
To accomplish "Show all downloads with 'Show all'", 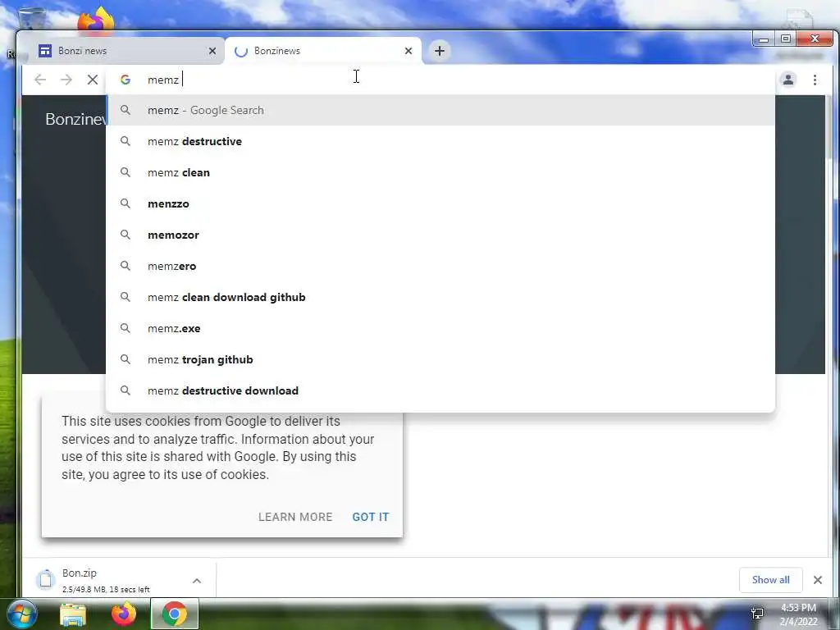I will 770,580.
